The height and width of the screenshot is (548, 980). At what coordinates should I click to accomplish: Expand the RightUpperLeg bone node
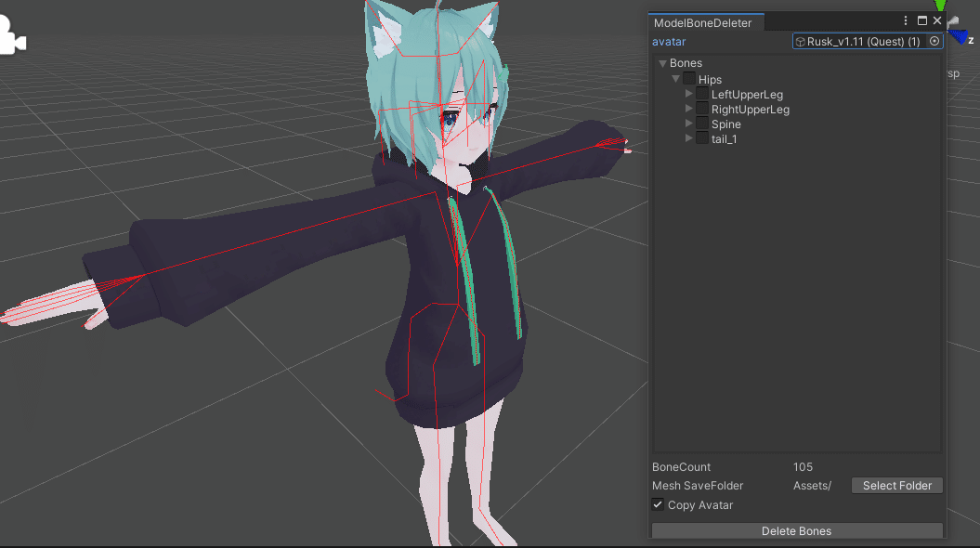coord(688,109)
